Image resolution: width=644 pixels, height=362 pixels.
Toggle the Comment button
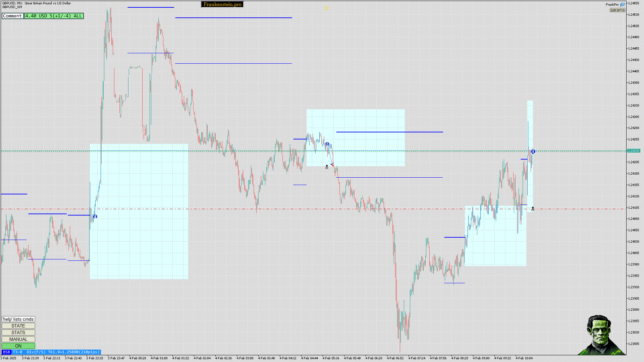[12, 16]
